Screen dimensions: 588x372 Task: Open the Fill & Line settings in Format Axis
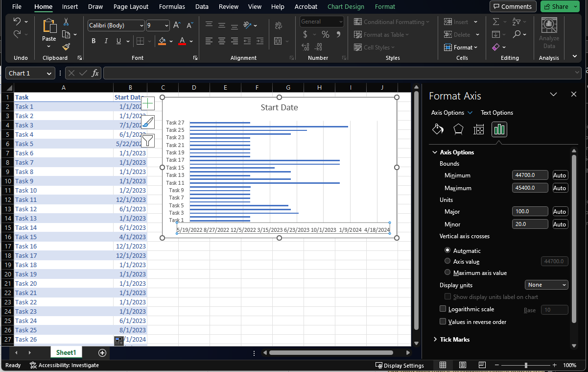coord(438,129)
